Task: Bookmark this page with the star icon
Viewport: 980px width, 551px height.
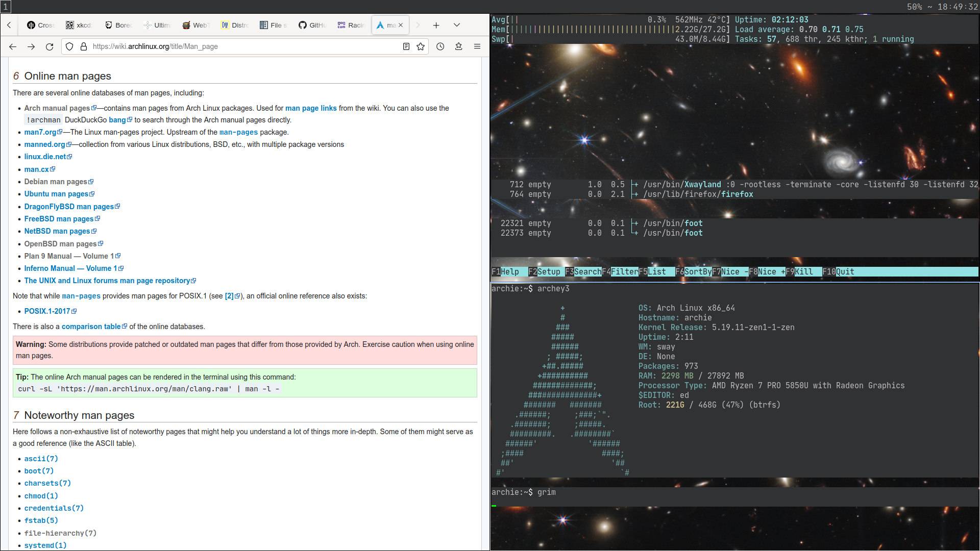Action: tap(421, 46)
